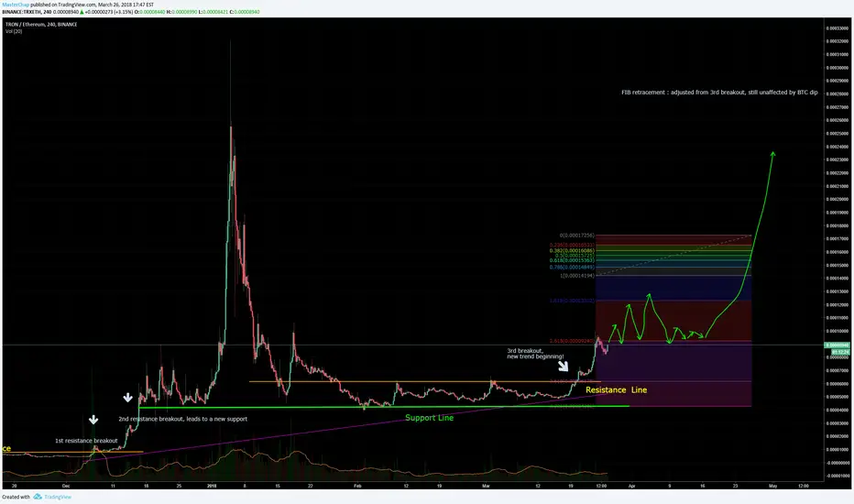Click the 0.00010000 price axis label
Screen dimensions: 854x504
[x=838, y=332]
